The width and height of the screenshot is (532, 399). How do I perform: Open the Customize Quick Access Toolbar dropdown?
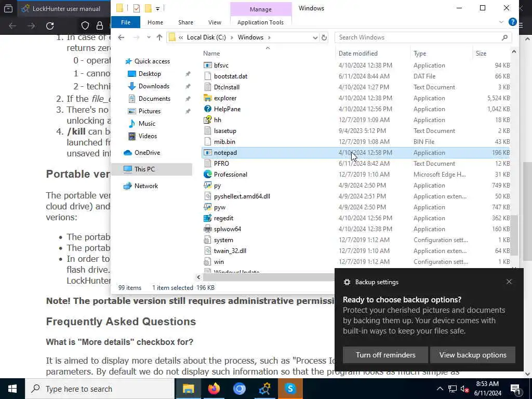pos(158,8)
